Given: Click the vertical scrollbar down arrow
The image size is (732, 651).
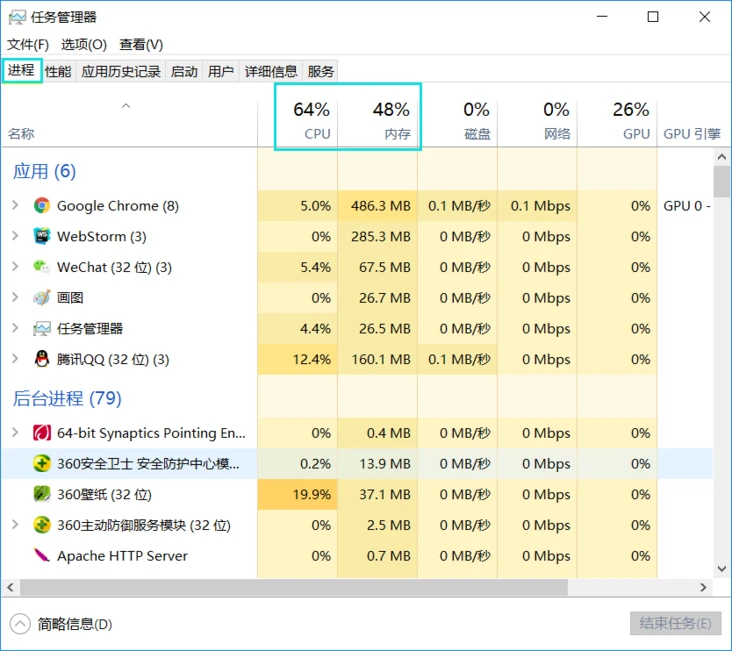Looking at the screenshot, I should (722, 568).
